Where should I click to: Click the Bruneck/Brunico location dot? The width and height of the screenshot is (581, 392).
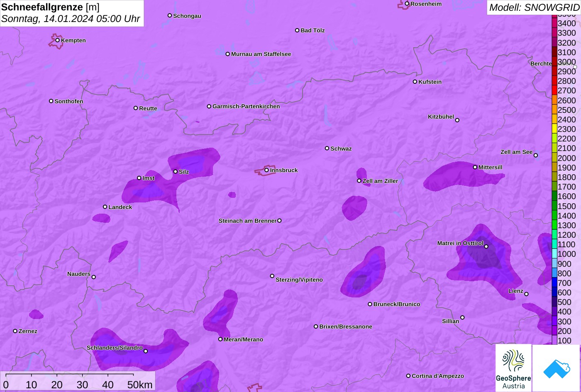(370, 304)
